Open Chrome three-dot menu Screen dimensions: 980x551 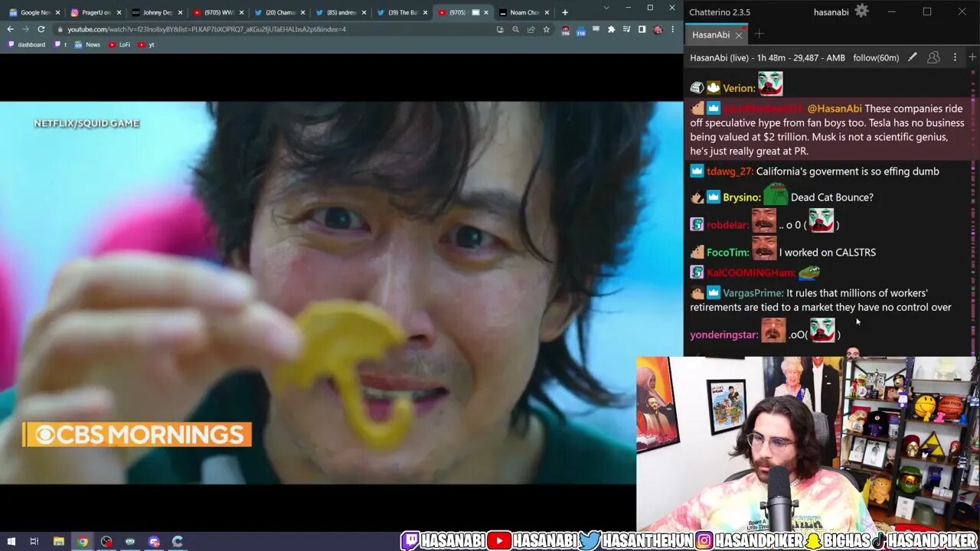tap(673, 29)
